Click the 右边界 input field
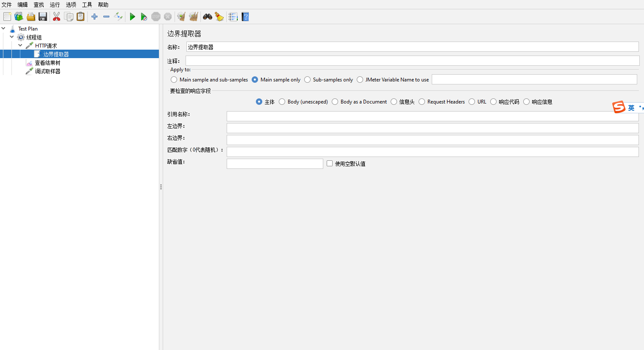 coord(433,140)
